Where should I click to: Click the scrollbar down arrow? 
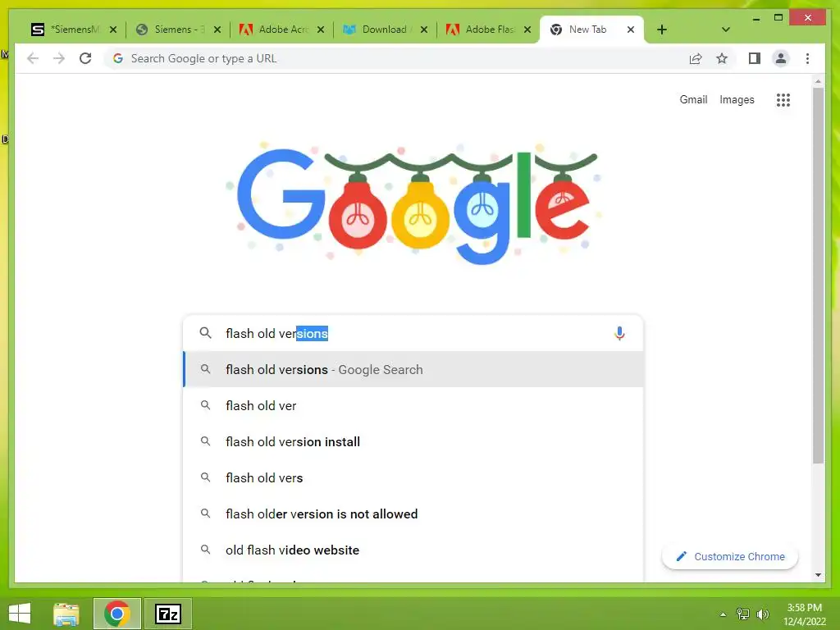818,575
